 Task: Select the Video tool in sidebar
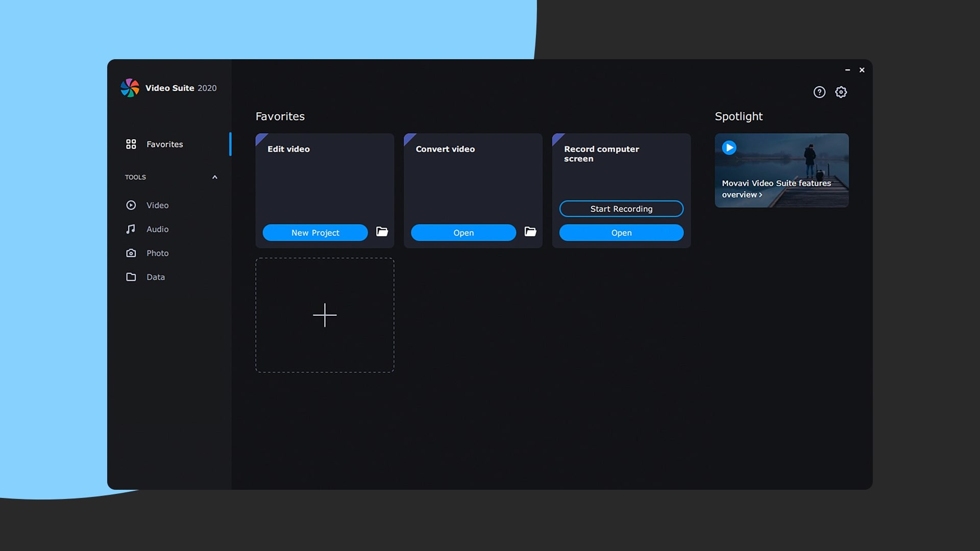coord(158,205)
